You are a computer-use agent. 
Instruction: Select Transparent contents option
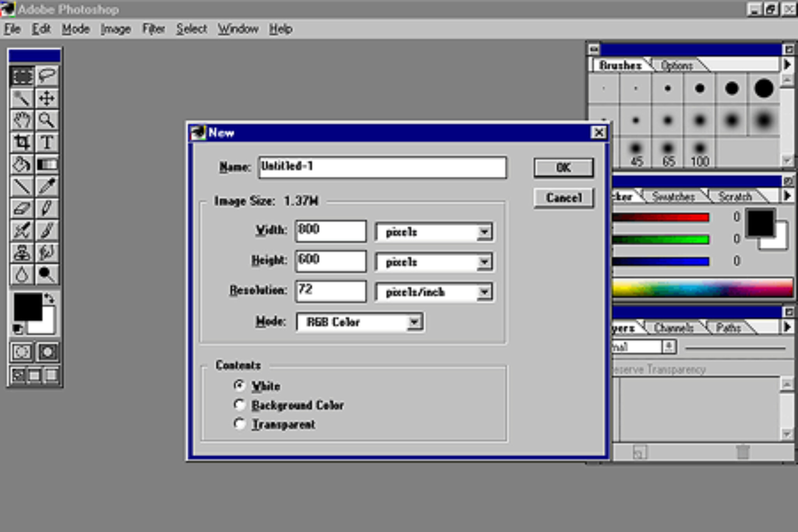pos(239,424)
